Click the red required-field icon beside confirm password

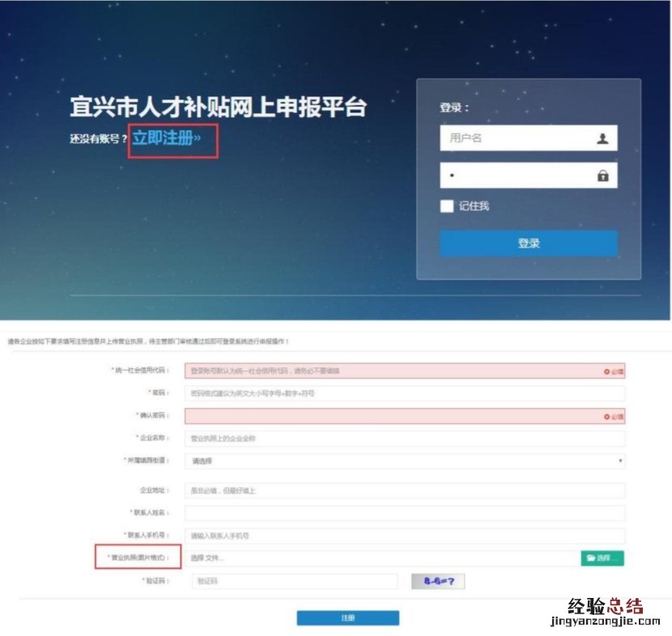[606, 417]
